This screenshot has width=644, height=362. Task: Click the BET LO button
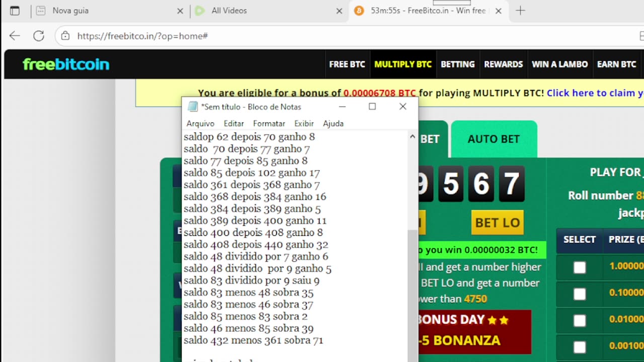click(498, 223)
